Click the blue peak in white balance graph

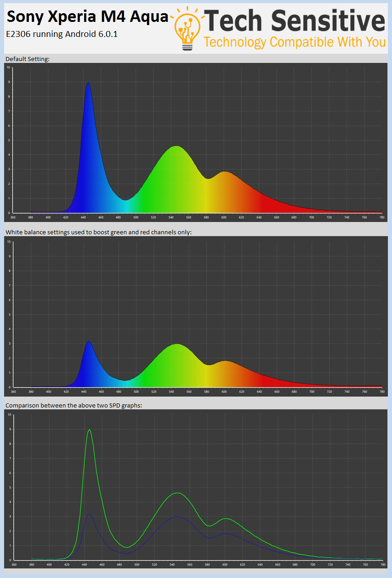89,365
